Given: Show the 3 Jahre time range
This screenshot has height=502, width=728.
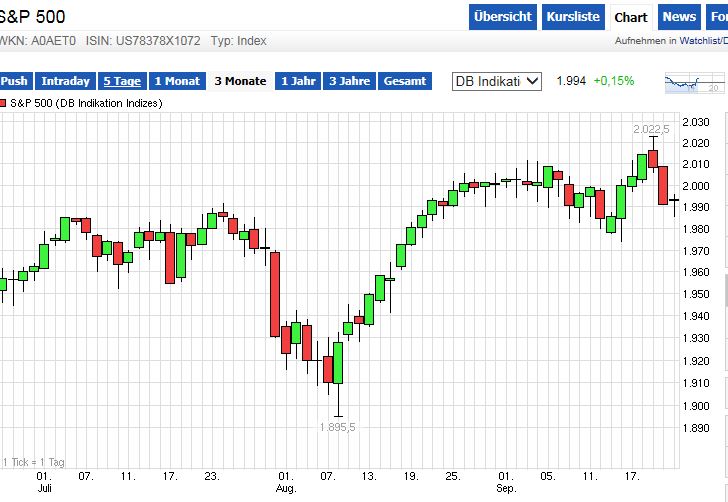Looking at the screenshot, I should click(x=350, y=81).
